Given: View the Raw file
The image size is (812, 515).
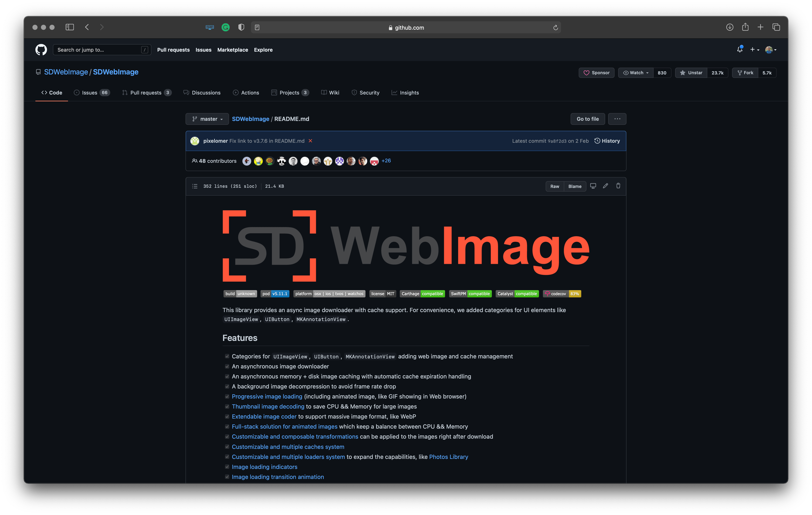Looking at the screenshot, I should point(555,186).
